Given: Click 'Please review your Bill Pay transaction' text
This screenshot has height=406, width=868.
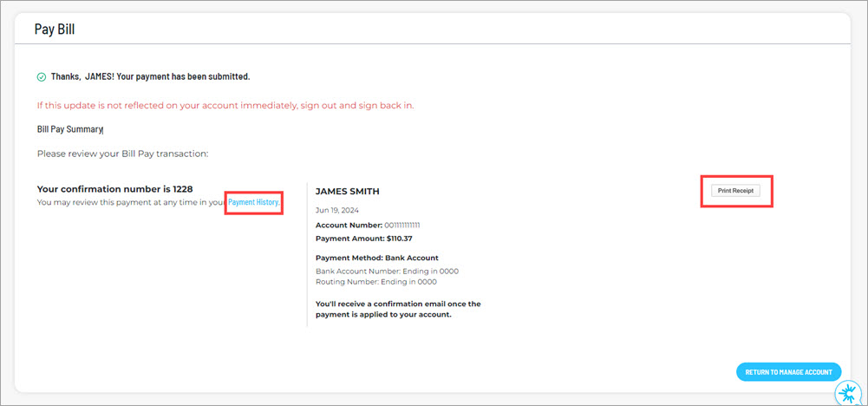Looking at the screenshot, I should point(122,154).
